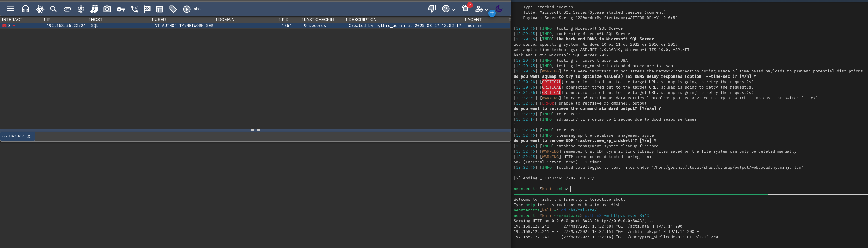Open files paperclip icon
This screenshot has width=868, height=248.
point(67,9)
